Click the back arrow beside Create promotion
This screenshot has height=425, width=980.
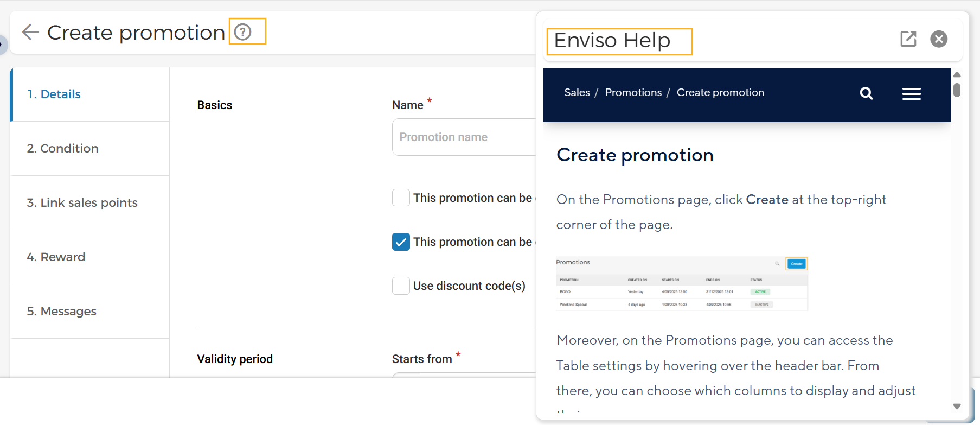pyautogui.click(x=30, y=32)
